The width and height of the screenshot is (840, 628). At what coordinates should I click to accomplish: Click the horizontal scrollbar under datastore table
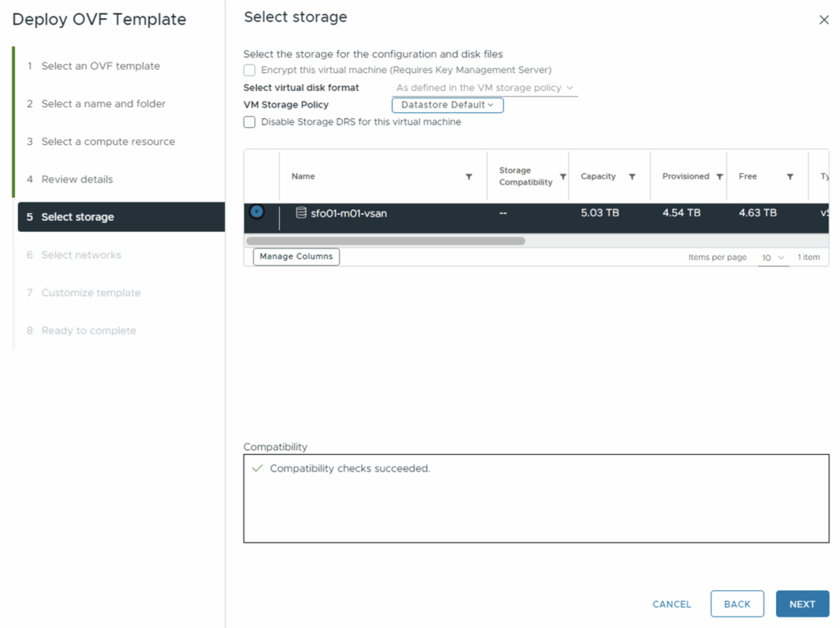[386, 241]
